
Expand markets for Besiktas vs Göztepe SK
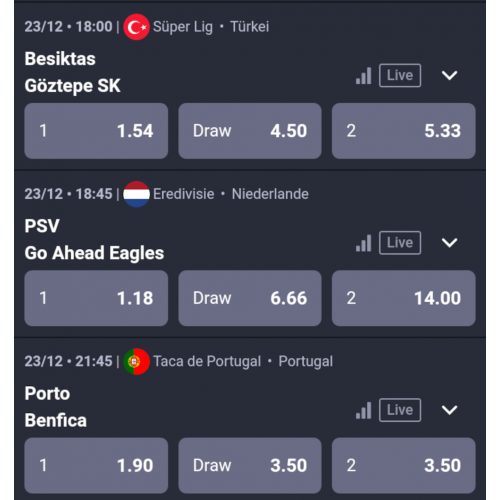pos(449,76)
